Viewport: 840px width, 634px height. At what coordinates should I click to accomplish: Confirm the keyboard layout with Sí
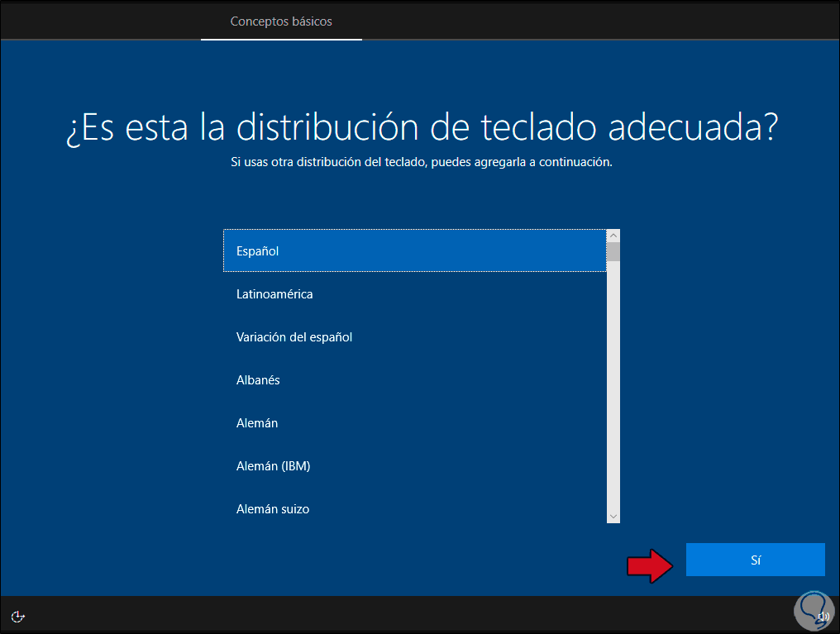click(x=755, y=560)
